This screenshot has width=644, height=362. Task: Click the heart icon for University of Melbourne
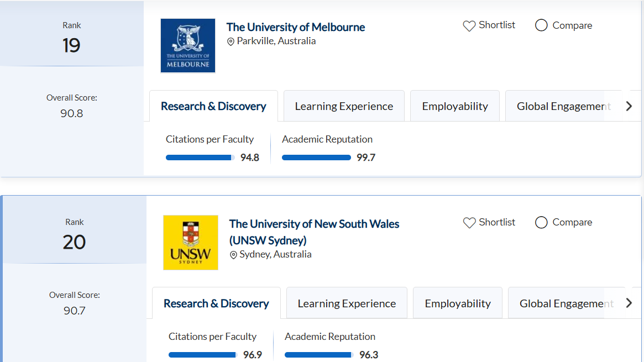pyautogui.click(x=469, y=26)
